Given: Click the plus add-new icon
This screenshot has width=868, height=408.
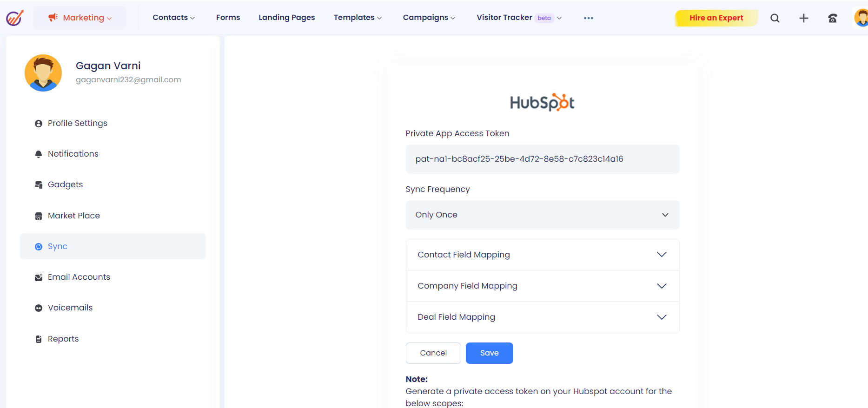Looking at the screenshot, I should tap(803, 18).
